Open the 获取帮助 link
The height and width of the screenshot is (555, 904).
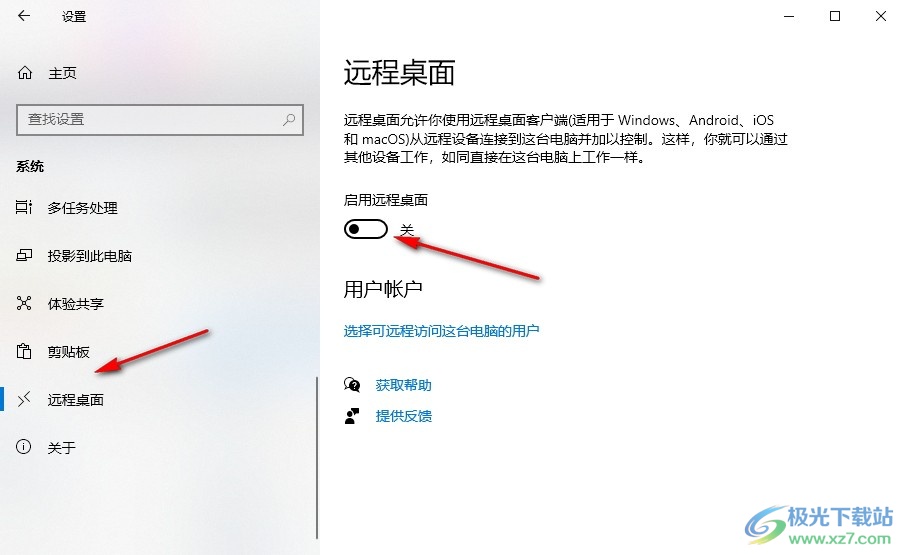point(403,385)
